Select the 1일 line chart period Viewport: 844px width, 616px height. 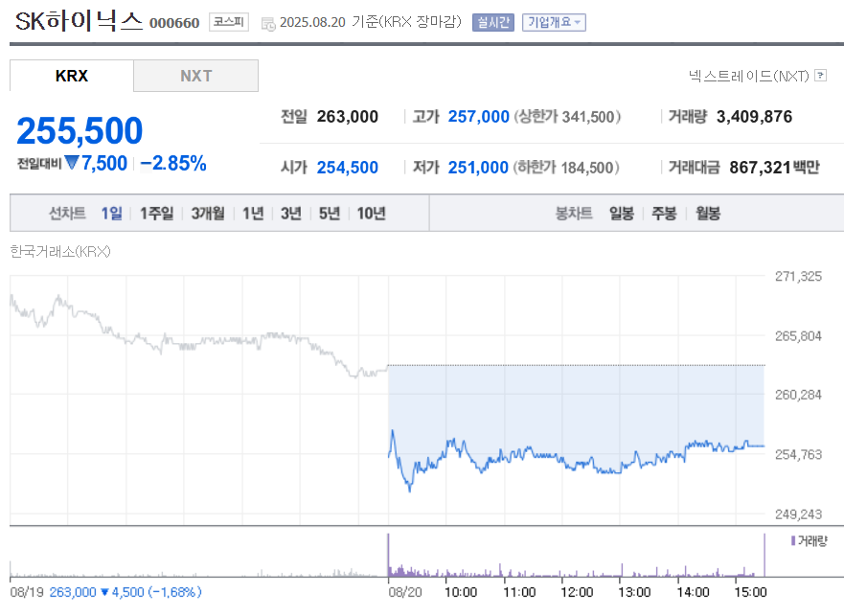(112, 214)
